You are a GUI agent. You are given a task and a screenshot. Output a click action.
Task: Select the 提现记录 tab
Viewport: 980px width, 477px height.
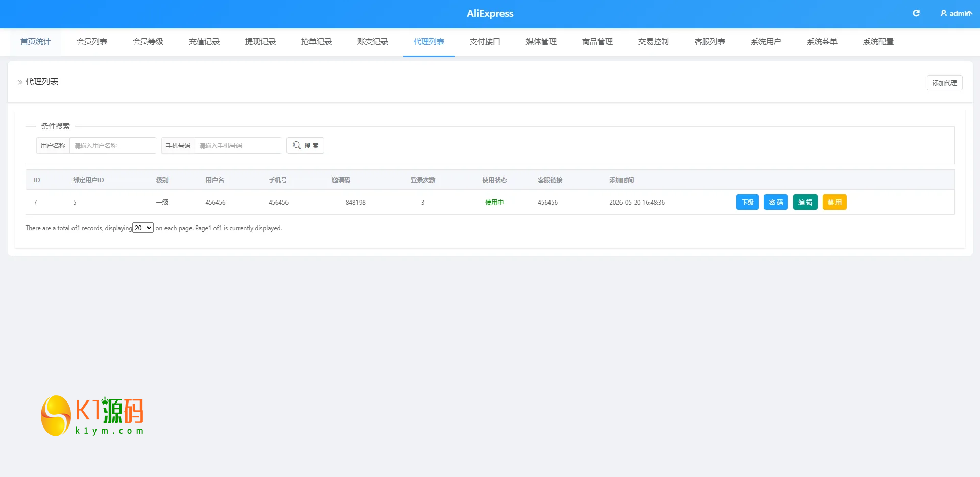point(260,42)
